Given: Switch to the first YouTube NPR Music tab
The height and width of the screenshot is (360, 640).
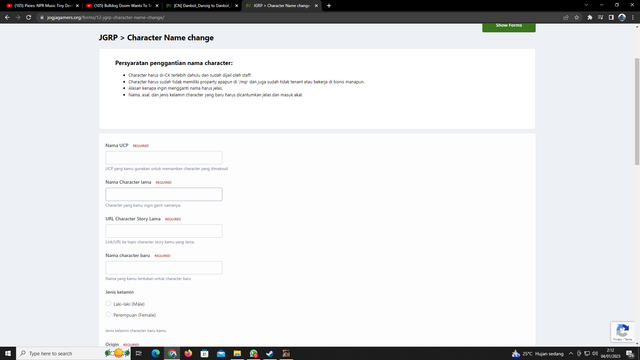Looking at the screenshot, I should coord(42,6).
